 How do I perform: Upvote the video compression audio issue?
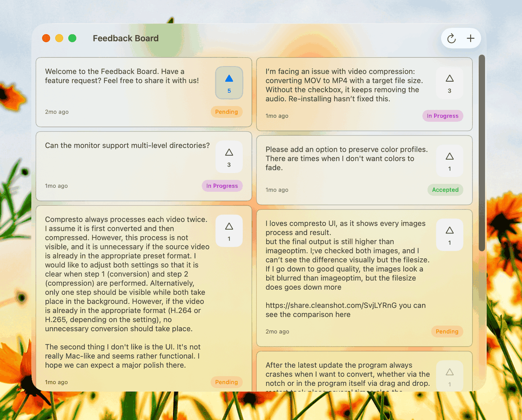click(449, 83)
